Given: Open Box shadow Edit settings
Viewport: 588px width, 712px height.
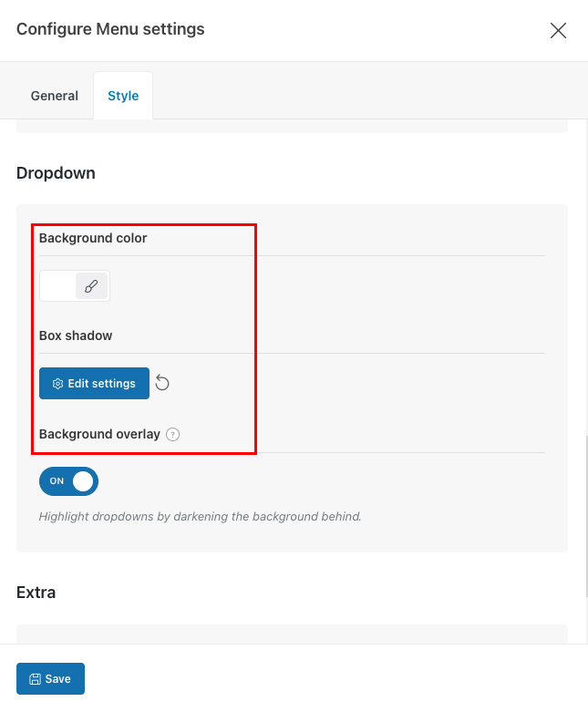Looking at the screenshot, I should click(x=94, y=384).
